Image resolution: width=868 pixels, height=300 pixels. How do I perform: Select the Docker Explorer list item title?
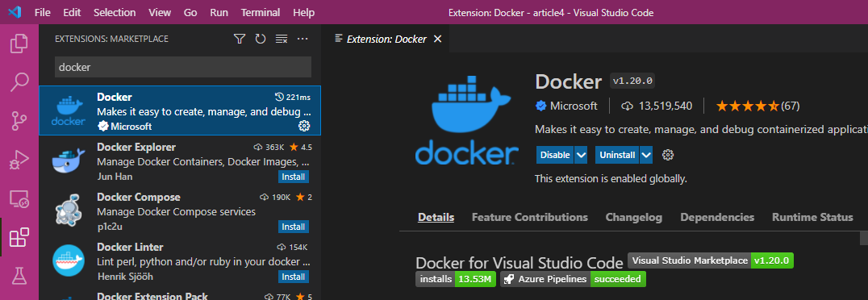tap(136, 148)
